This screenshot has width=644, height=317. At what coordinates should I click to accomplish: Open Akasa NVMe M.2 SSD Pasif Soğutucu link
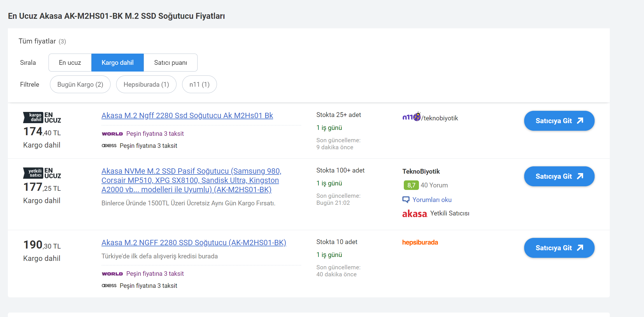[191, 180]
